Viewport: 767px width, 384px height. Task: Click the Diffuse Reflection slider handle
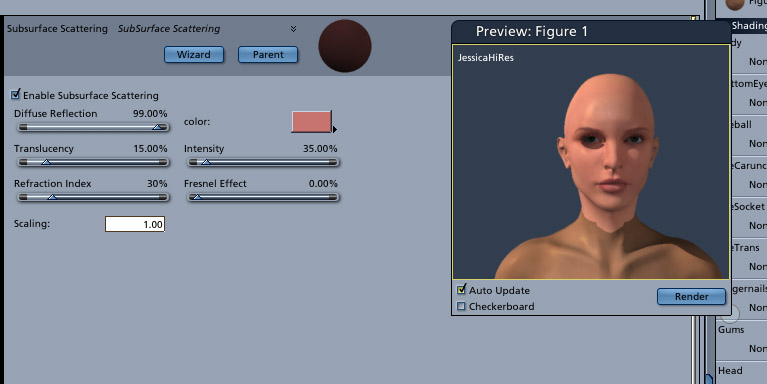158,127
